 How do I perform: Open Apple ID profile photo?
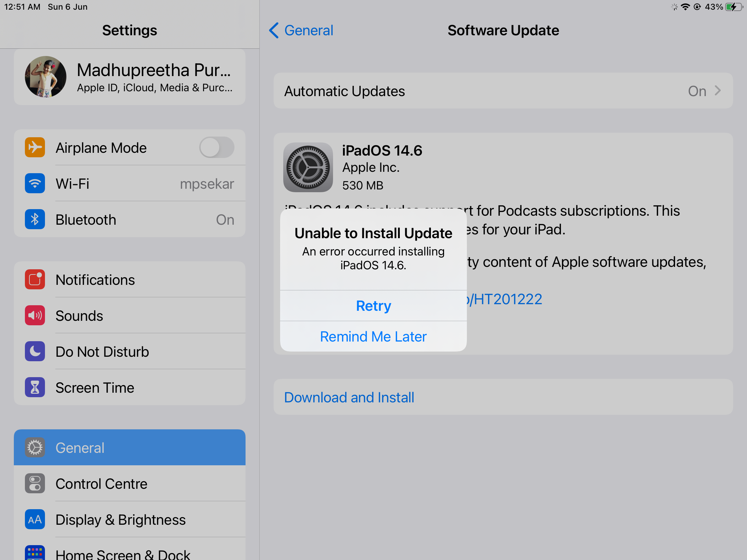coord(45,77)
